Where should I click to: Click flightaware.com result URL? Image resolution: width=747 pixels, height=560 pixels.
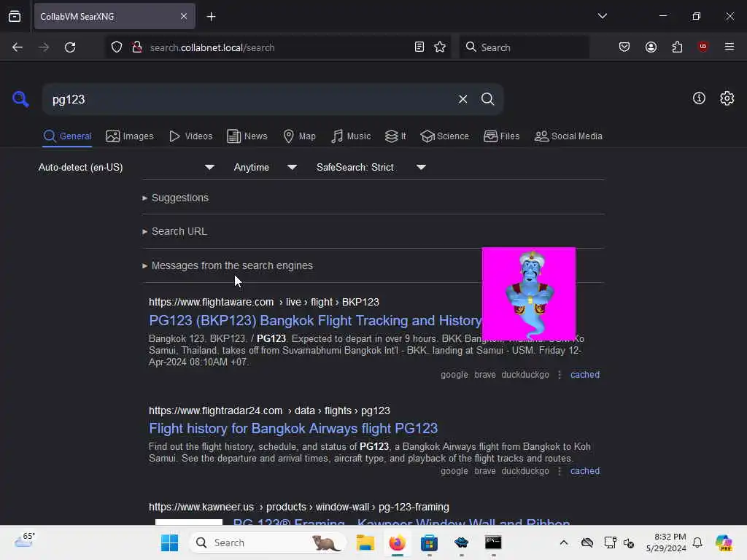click(x=264, y=303)
